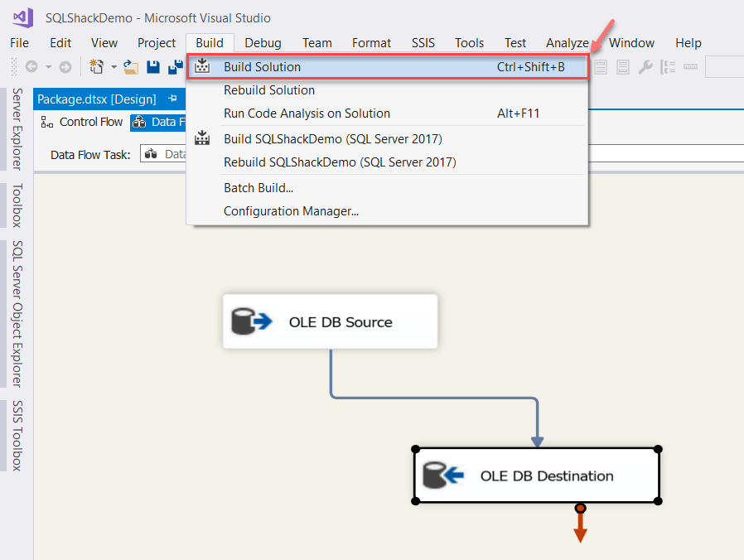The height and width of the screenshot is (560, 744).
Task: Select the blue connector path between components
Action: [x=434, y=398]
